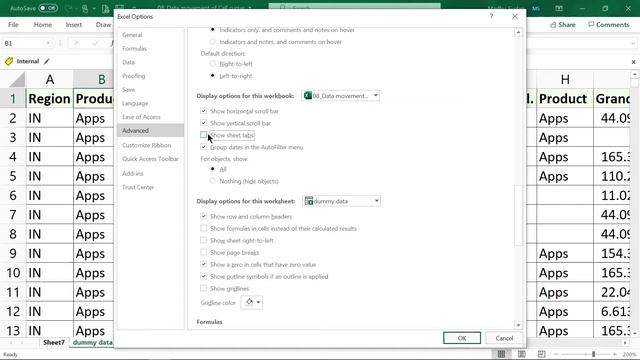Select Indicators and notes on hover option
The height and width of the screenshot is (360, 640).
[212, 42]
